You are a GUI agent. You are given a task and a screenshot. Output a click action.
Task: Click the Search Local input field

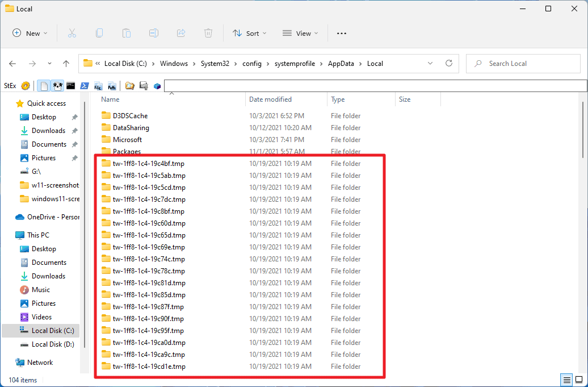523,64
